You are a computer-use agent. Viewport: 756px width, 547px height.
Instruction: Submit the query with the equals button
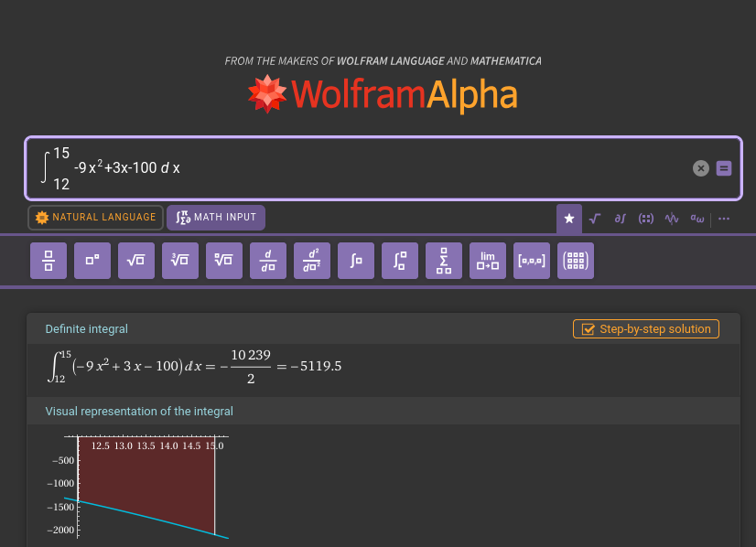click(724, 168)
